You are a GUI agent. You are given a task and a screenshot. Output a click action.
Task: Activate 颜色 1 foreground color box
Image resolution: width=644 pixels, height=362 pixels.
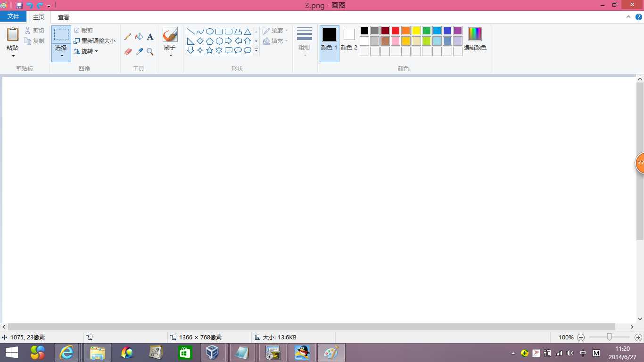tap(329, 44)
